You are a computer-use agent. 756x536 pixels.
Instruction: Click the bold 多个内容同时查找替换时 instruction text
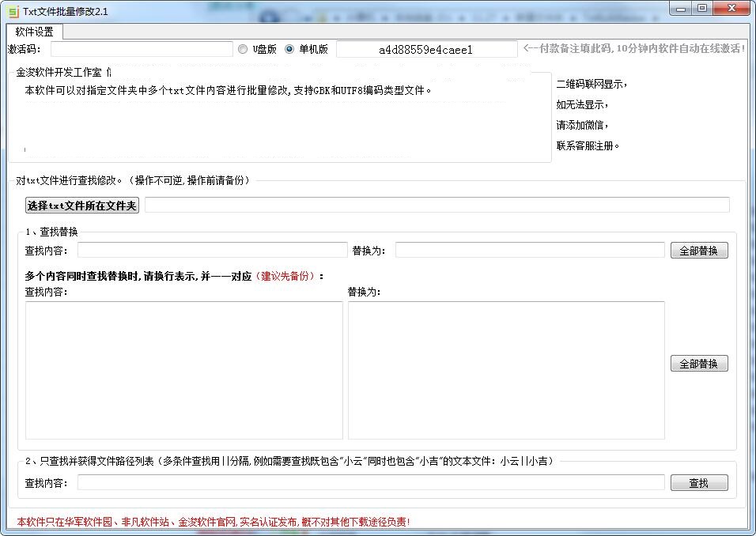click(x=138, y=276)
